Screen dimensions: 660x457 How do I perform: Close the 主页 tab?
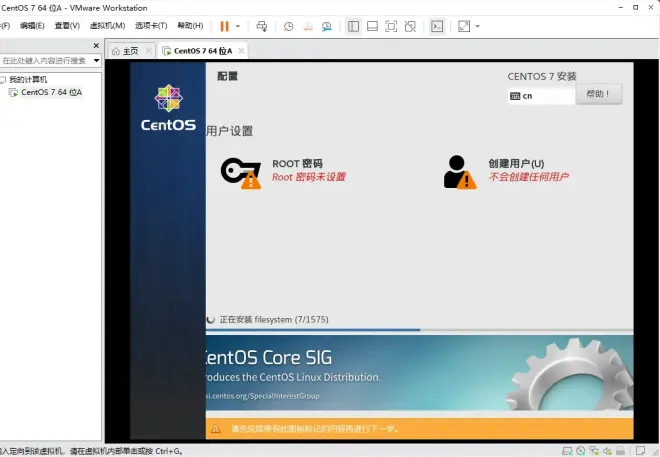coord(149,51)
